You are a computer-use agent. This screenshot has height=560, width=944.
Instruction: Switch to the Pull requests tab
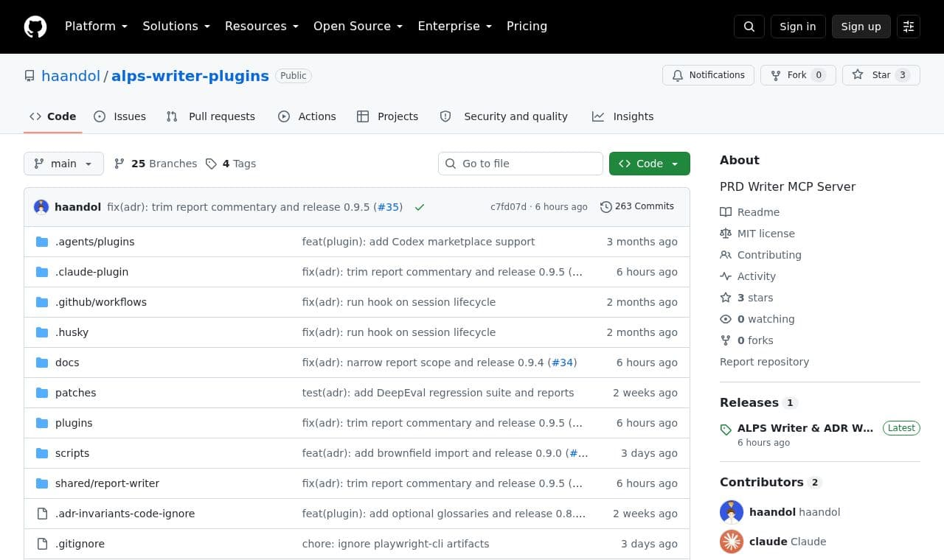pos(211,116)
